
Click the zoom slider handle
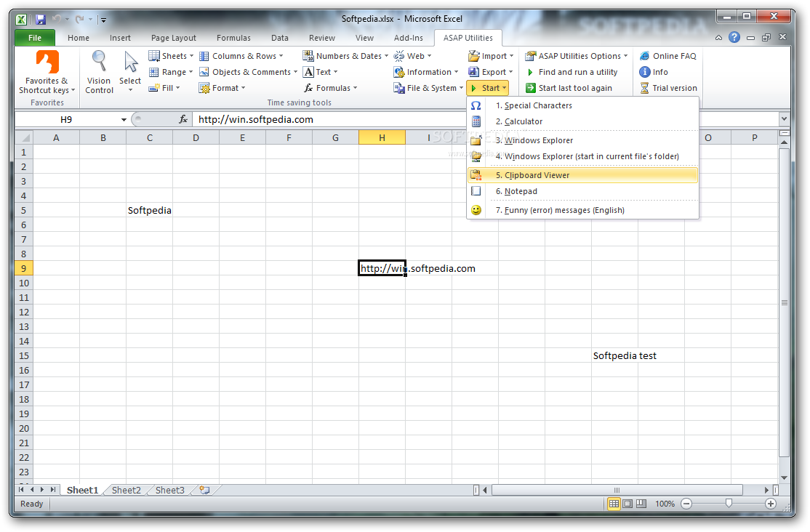(x=729, y=503)
